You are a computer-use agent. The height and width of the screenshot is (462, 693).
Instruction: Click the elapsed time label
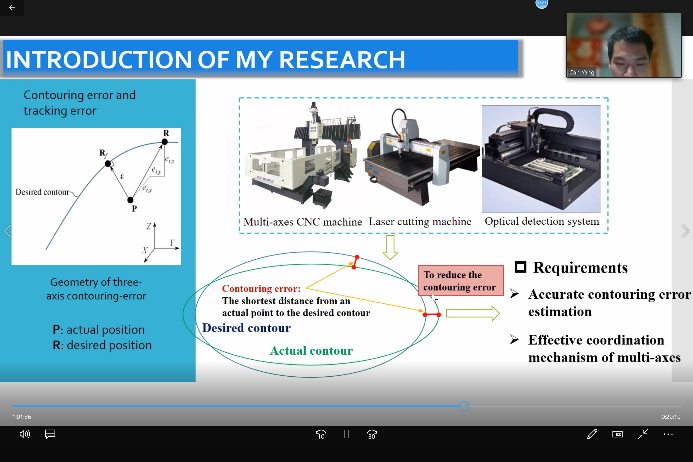[21, 417]
